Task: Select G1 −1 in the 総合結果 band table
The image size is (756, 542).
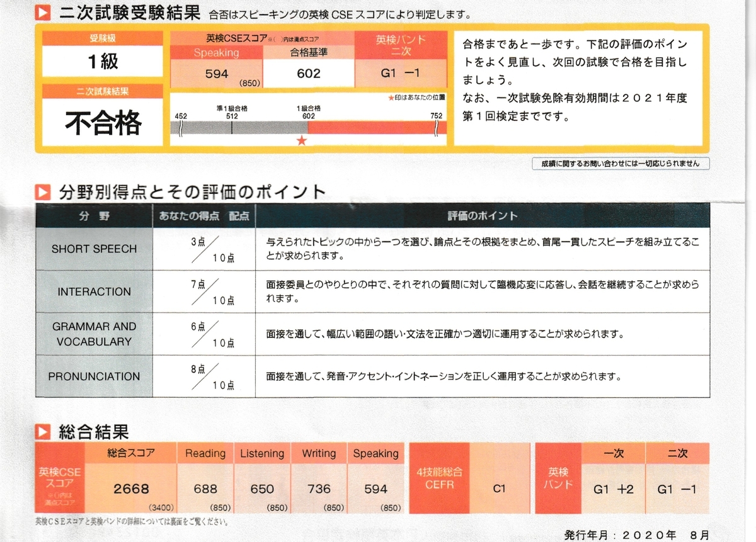Action: click(677, 488)
